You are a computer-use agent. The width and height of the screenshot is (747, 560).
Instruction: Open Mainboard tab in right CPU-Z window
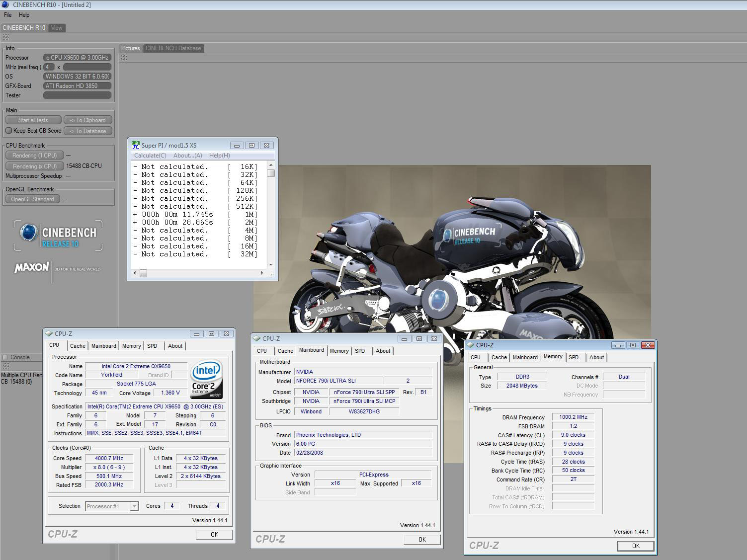(525, 357)
